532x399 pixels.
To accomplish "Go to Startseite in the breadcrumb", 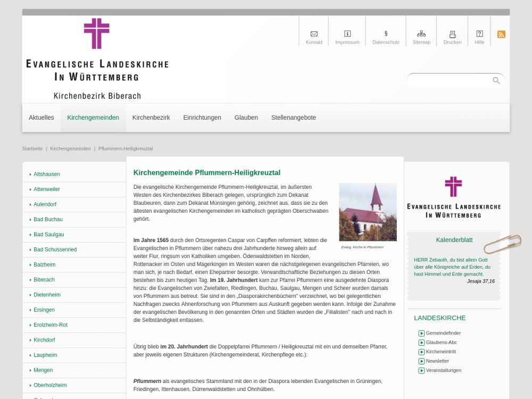I will [32, 148].
